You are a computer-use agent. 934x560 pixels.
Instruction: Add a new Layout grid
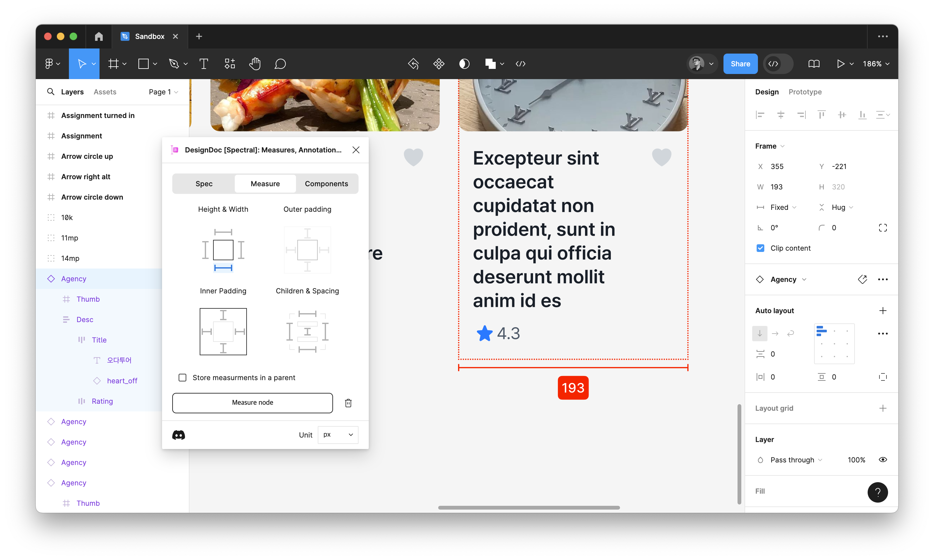click(883, 408)
